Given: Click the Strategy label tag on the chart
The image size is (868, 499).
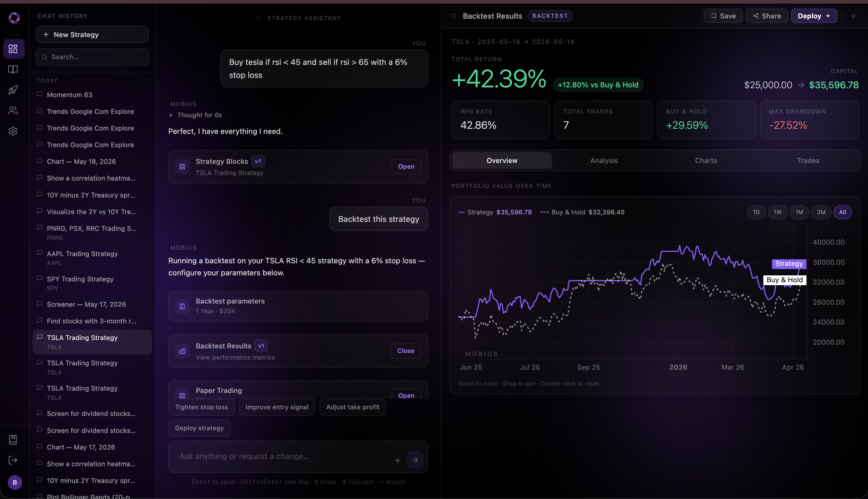Looking at the screenshot, I should pos(789,264).
